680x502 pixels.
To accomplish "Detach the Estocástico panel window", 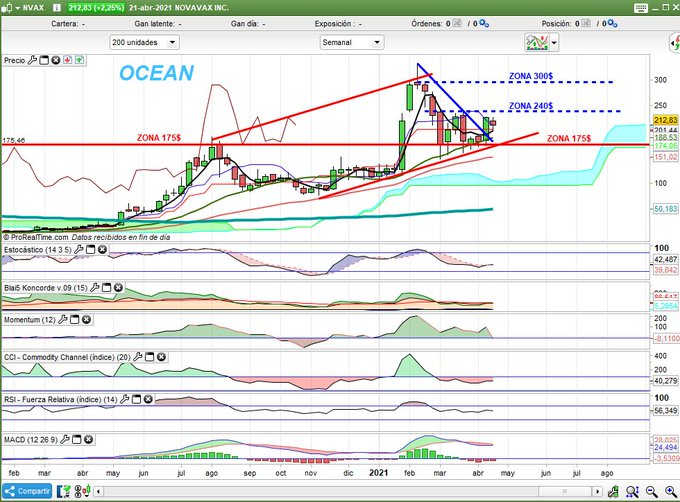I will 90,249.
